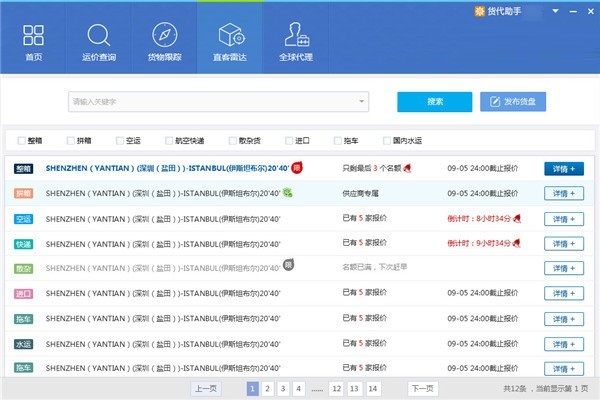Click the 货代助手 logo icon
Screen dimensions: 600x400
click(x=479, y=11)
